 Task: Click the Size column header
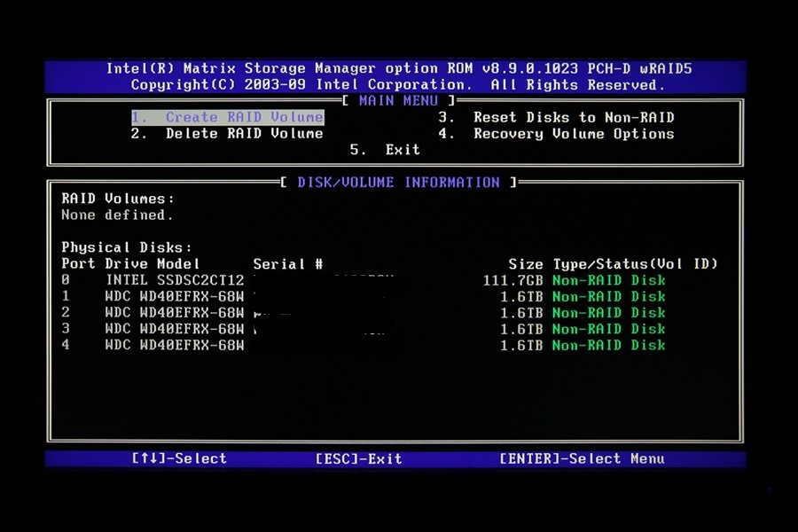click(526, 263)
